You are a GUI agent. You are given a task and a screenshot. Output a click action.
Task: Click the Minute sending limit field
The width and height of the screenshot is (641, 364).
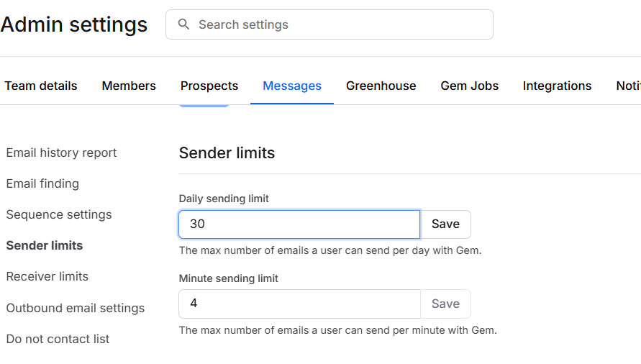(299, 304)
